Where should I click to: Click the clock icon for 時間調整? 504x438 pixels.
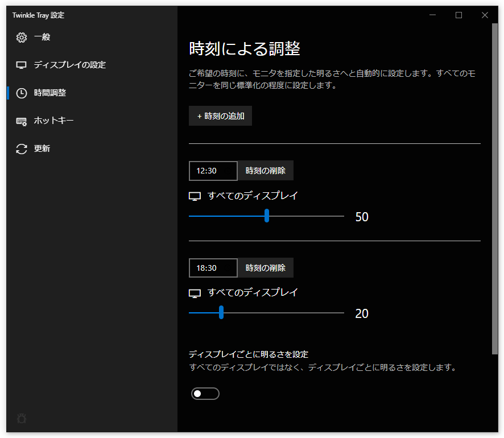(22, 93)
